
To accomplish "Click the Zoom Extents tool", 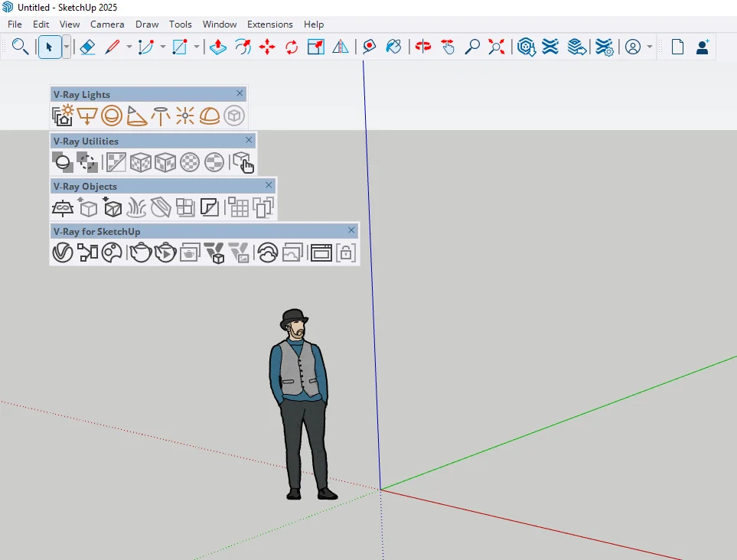I will 497,47.
